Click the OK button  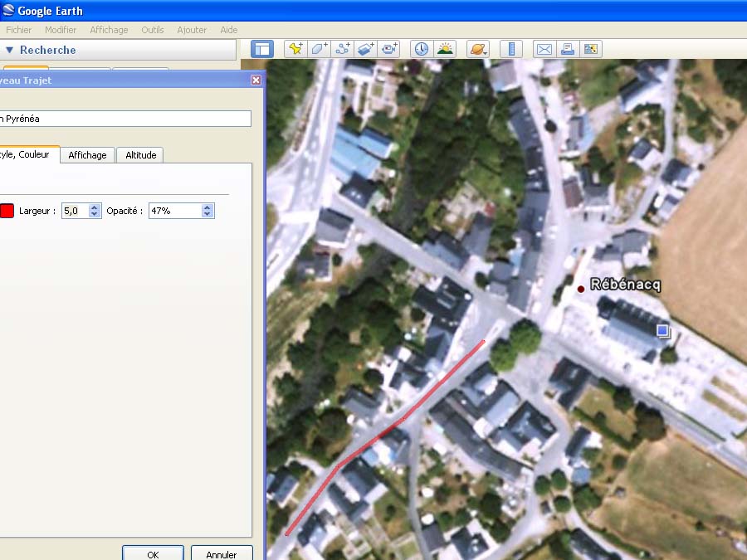coord(153,554)
